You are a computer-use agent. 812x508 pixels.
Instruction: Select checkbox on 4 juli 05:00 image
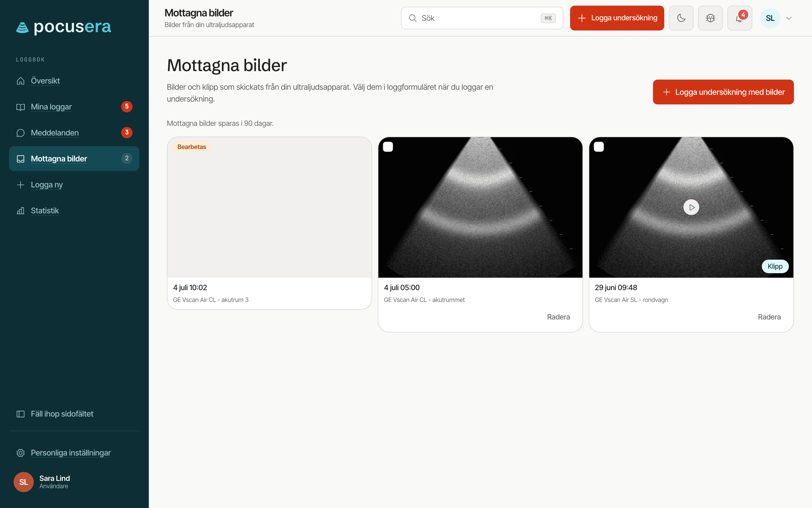(x=388, y=147)
